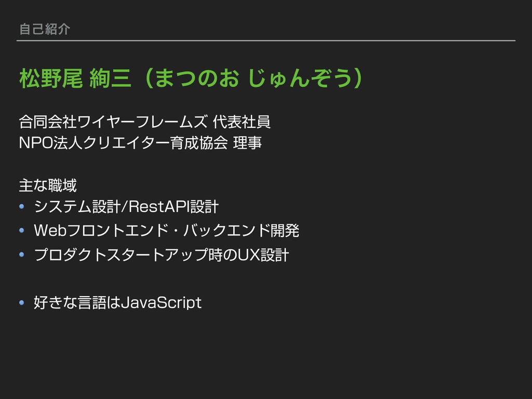532x399 pixels.
Task: Click the text 好きな言語はJavaScript
Action: pos(118,303)
